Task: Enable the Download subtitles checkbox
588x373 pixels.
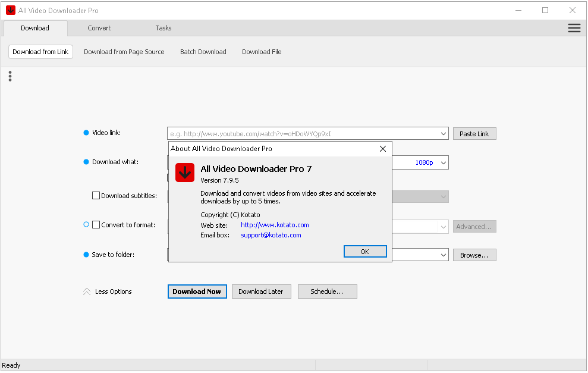Action: tap(96, 196)
